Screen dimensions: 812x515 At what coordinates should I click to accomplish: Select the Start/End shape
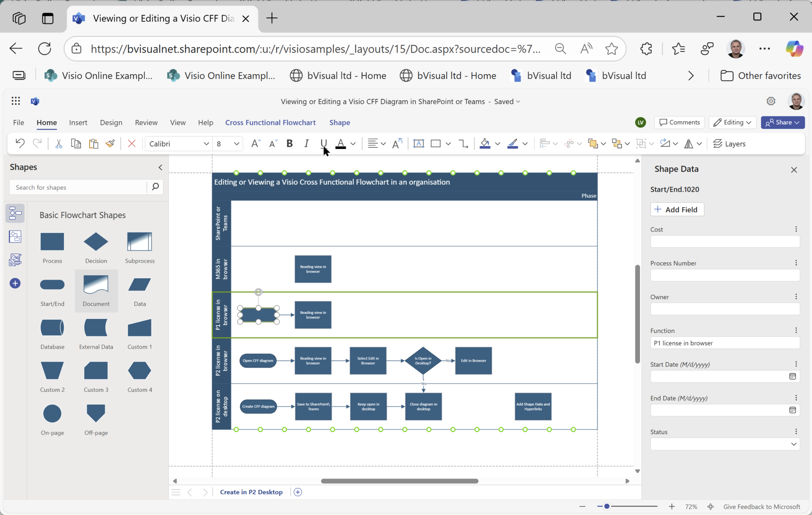[52, 285]
